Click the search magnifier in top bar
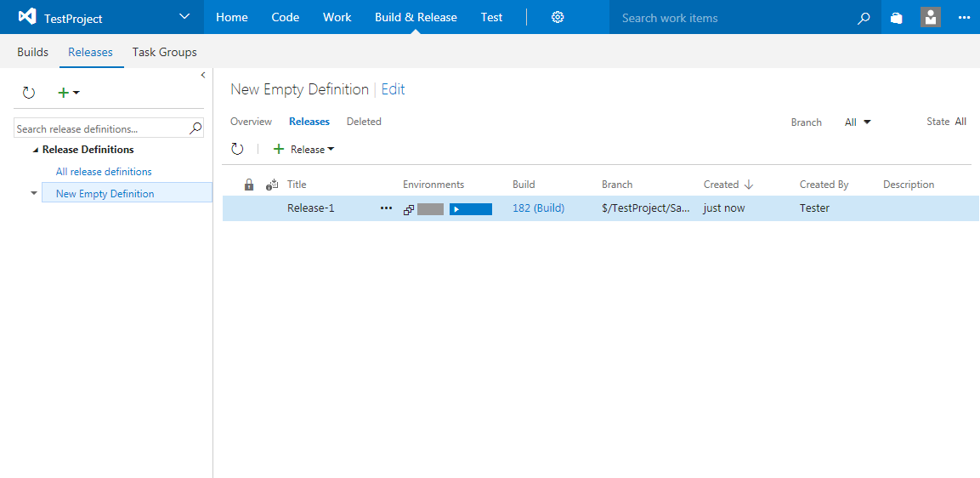Image resolution: width=980 pixels, height=478 pixels. [864, 18]
